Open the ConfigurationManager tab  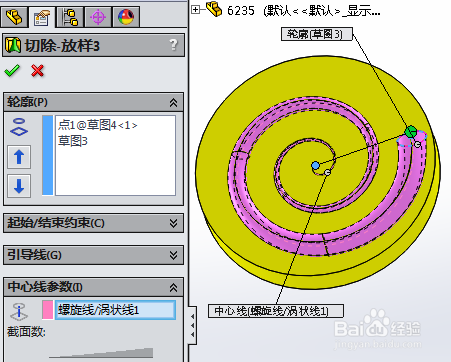tap(70, 17)
